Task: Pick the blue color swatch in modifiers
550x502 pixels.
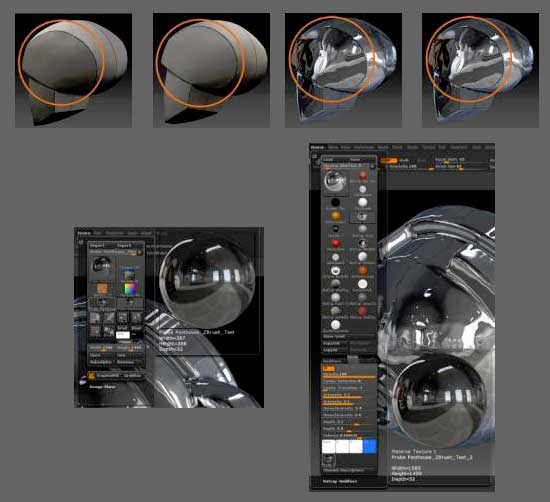Action: click(370, 447)
